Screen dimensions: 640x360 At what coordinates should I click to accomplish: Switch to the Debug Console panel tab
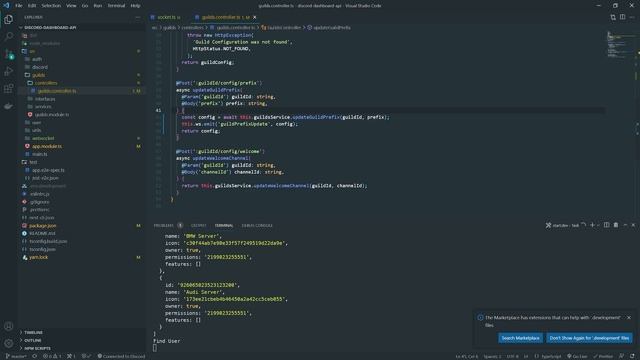257,225
